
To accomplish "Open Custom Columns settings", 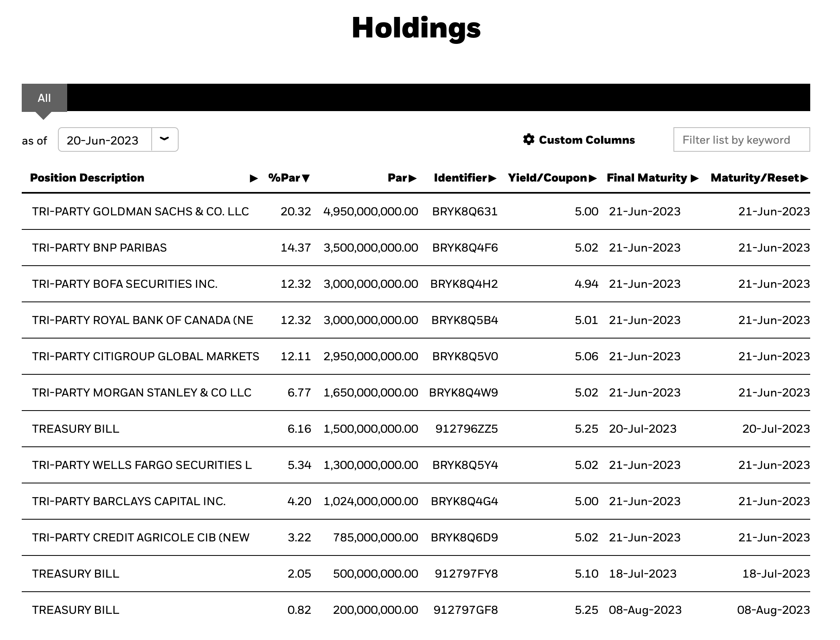I will coord(579,140).
